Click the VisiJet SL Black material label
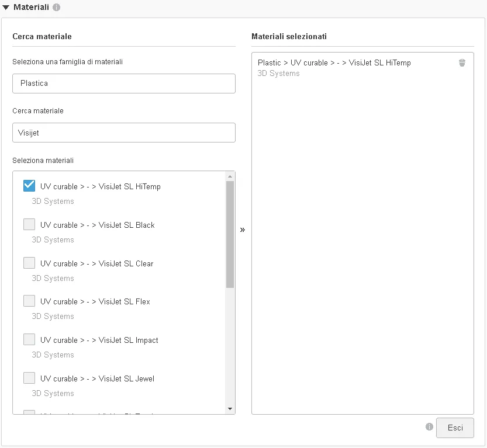Screen dimensions: 487x448 tap(97, 225)
